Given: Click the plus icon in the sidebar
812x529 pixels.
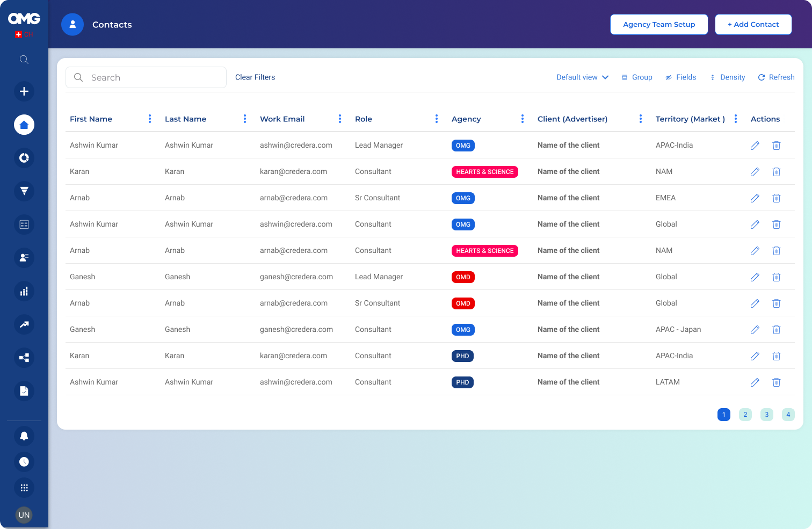Looking at the screenshot, I should coord(24,91).
